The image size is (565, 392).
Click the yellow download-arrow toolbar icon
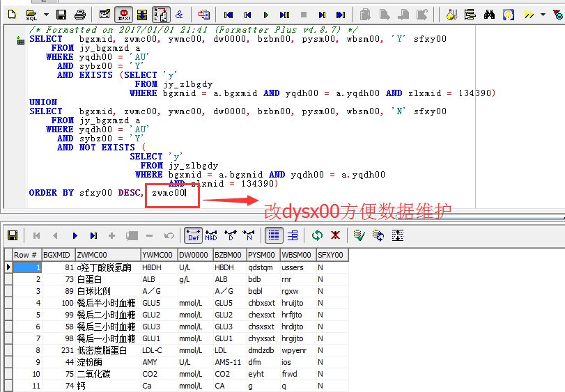(142, 15)
